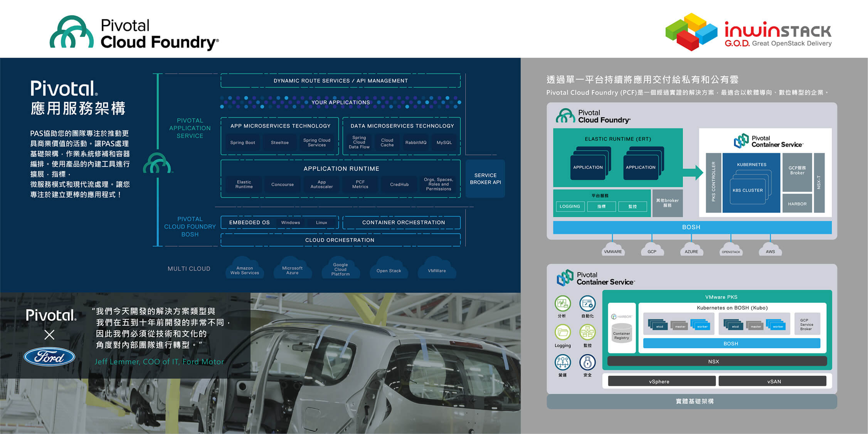Click the CLOUD ORCHESTRATION bar

click(x=340, y=240)
